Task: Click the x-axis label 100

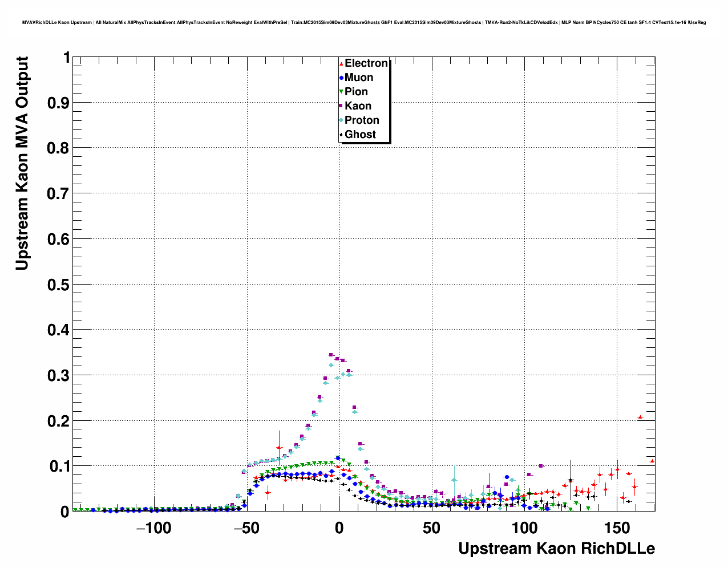Action: [x=524, y=528]
